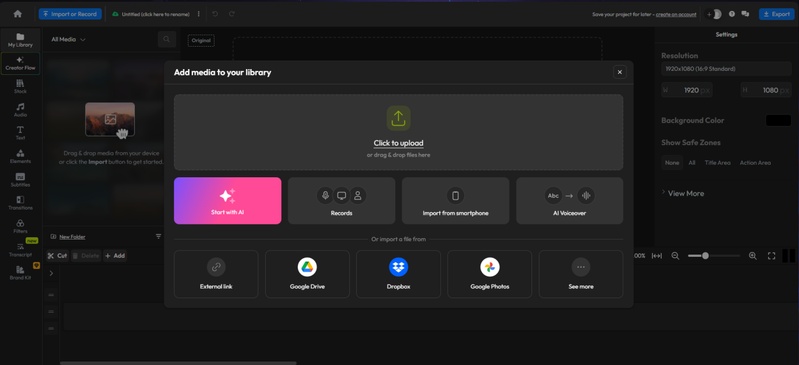Choose the AI Voiceover option
The width and height of the screenshot is (799, 365).
(x=570, y=200)
